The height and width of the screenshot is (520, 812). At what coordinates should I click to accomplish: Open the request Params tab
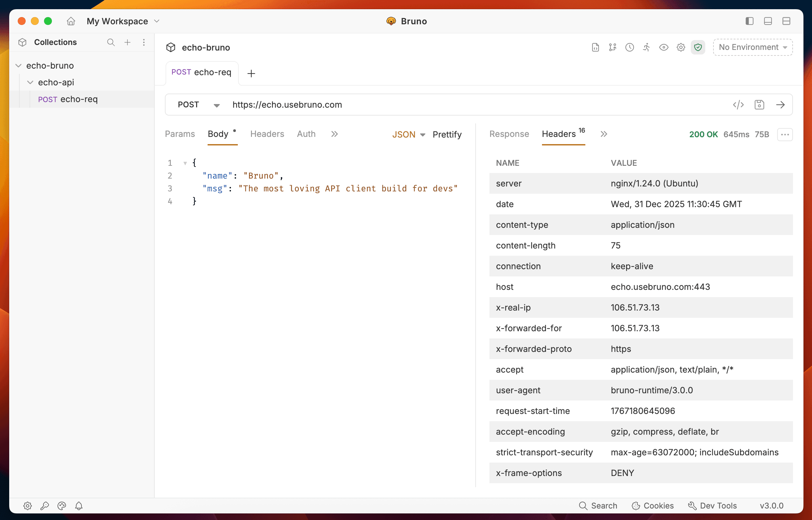180,134
